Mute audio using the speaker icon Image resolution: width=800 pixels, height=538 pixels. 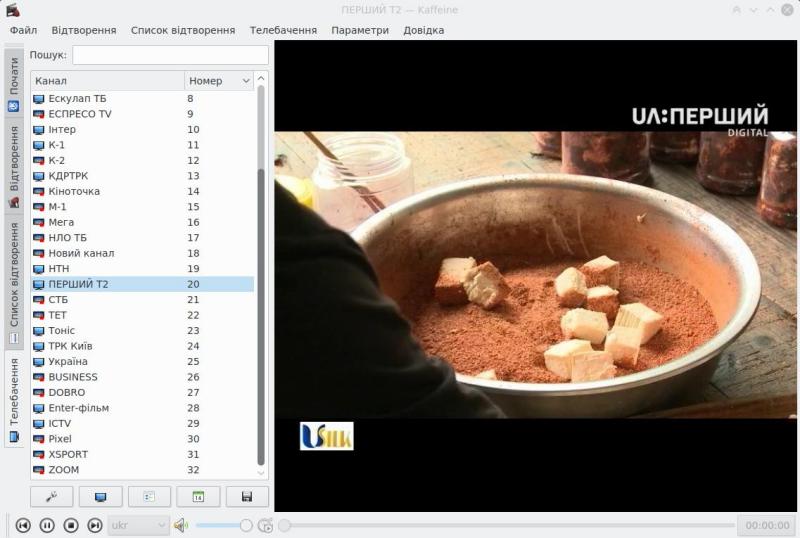(x=181, y=525)
